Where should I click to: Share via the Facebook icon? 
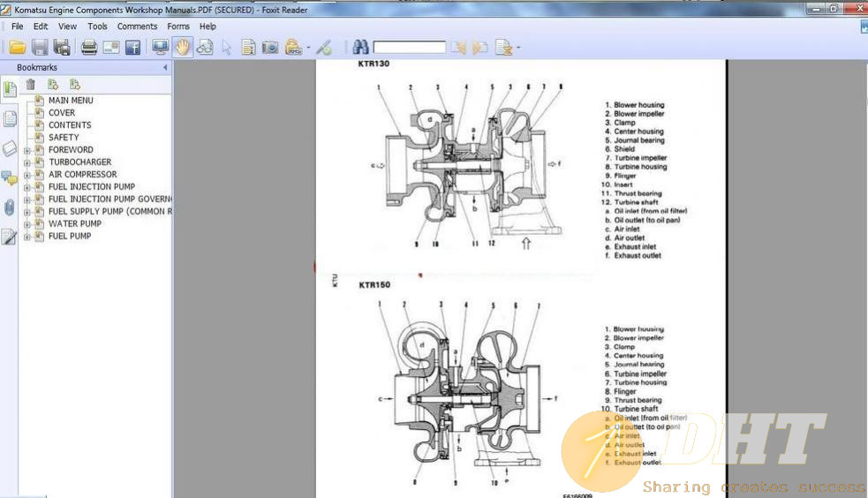132,48
